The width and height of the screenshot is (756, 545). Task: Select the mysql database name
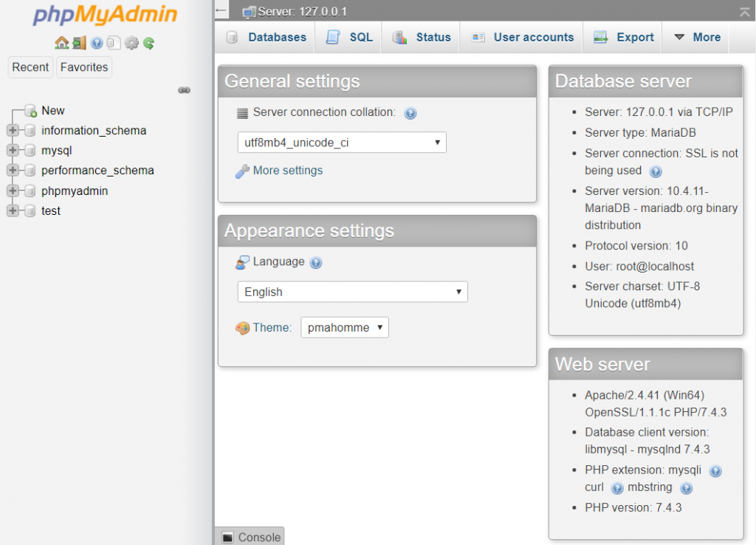tap(56, 151)
